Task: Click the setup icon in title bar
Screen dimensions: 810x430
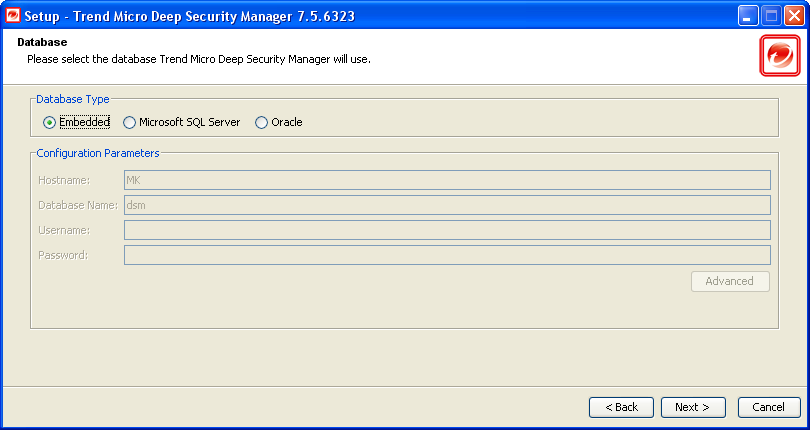Action: (x=14, y=16)
